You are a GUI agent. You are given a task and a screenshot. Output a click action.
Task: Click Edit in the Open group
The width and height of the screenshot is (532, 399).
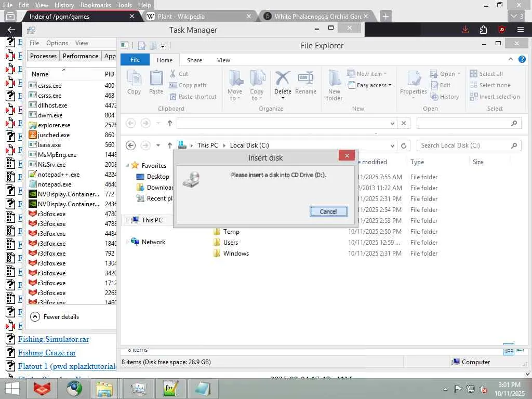click(x=441, y=85)
